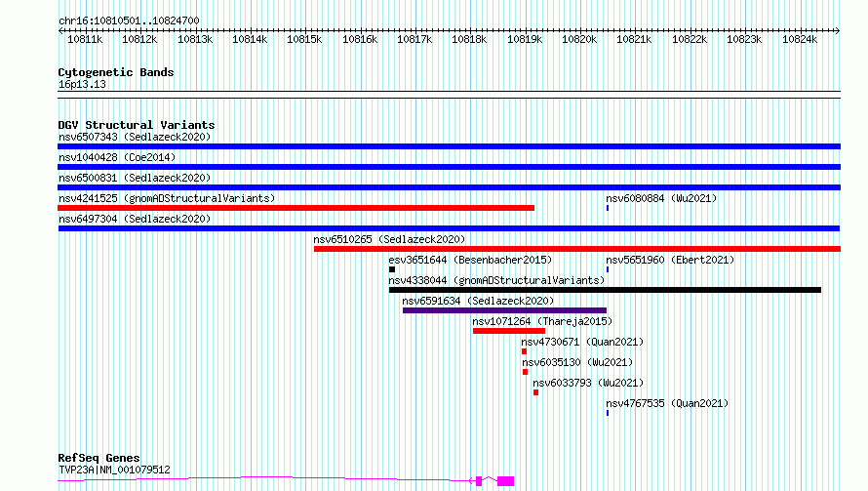Select the small blue nsv4767535 marker
Screen dimensions: 868x491
click(608, 413)
